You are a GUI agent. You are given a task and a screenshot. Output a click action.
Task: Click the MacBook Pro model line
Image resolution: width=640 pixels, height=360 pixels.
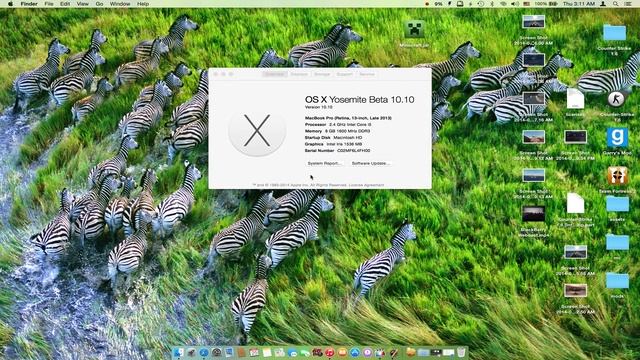pos(348,118)
